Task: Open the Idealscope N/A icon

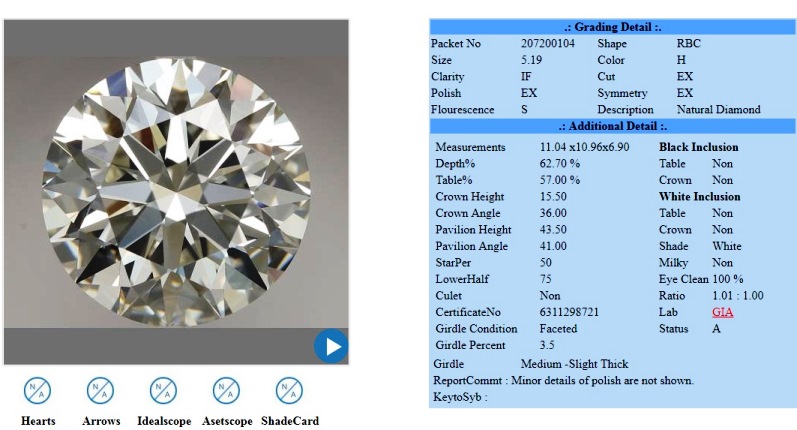Action: click(163, 390)
